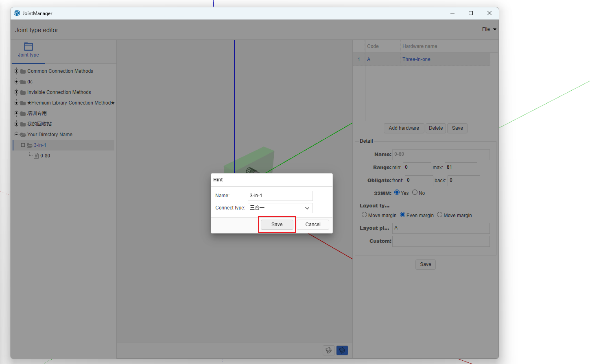Viewport: 590px width, 364px height.
Task: Collapse the Your Directory Name folder
Action: point(17,135)
